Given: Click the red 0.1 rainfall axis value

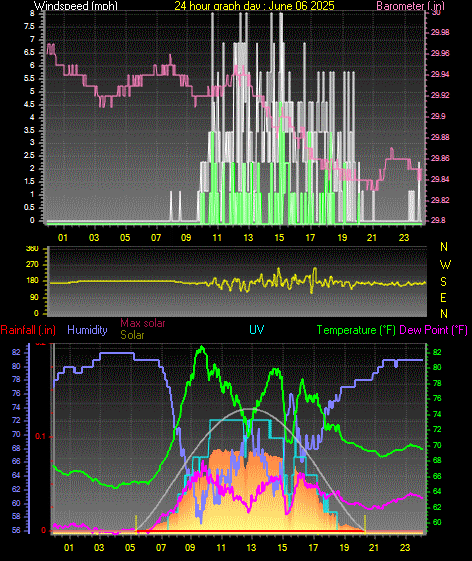Looking at the screenshot, I should (40, 436).
